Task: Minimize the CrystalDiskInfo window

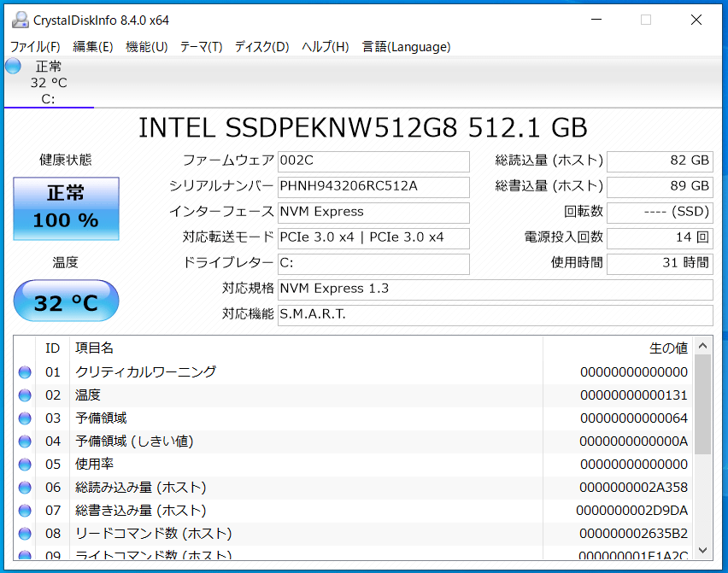Action: click(x=596, y=20)
